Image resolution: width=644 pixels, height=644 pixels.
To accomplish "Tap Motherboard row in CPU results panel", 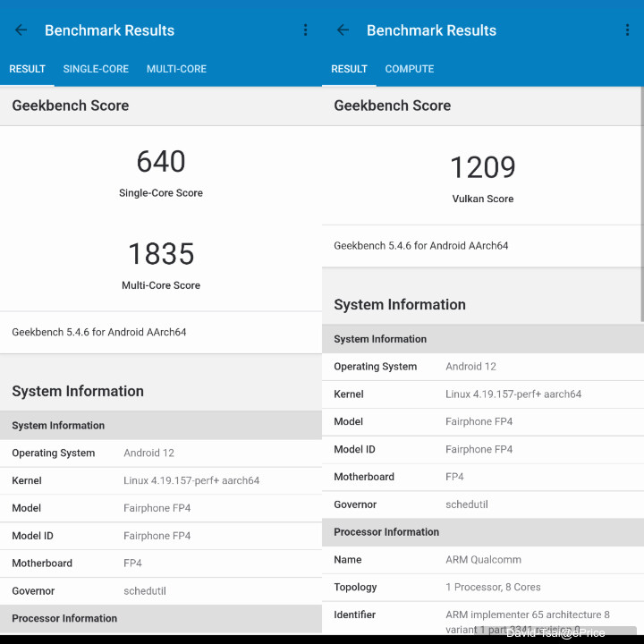I will point(161,563).
